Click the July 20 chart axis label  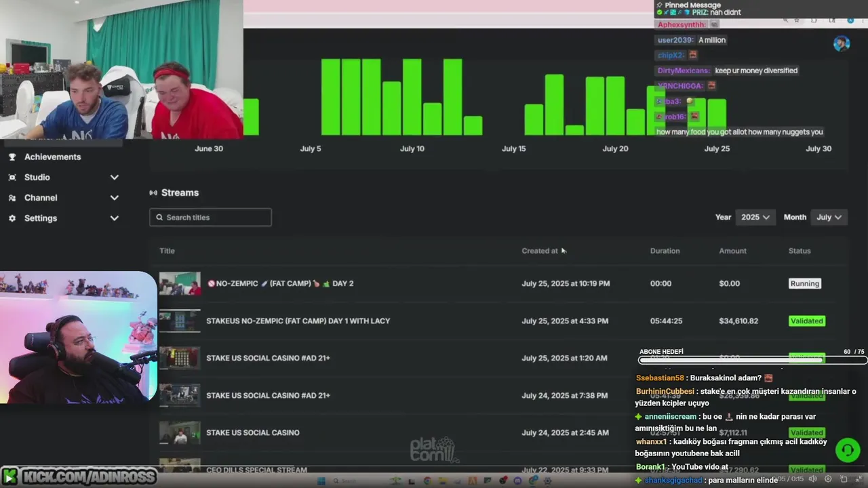pos(615,148)
